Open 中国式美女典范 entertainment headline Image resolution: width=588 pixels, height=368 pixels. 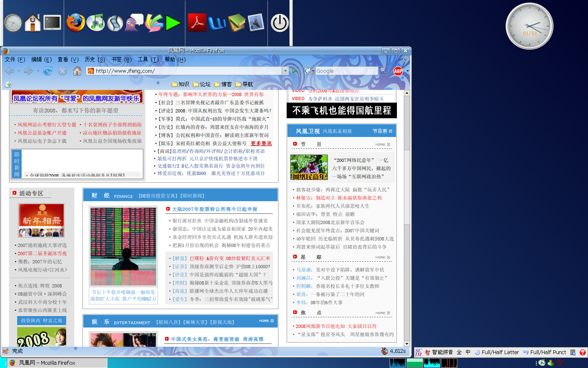tap(218, 339)
